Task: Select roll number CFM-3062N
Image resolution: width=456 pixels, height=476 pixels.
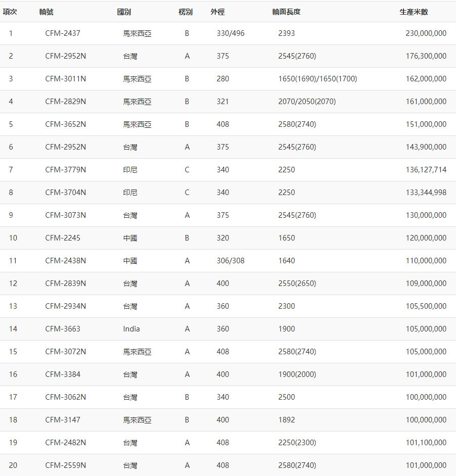Action: click(x=66, y=397)
